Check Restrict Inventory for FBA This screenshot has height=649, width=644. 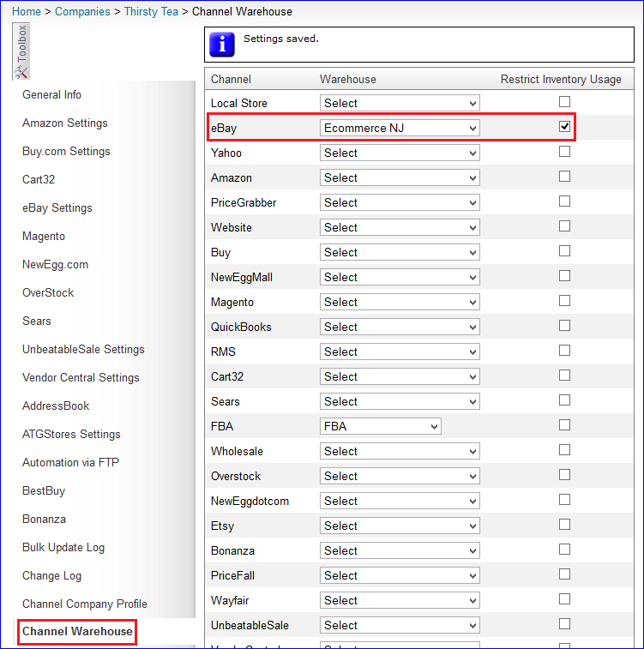[564, 425]
